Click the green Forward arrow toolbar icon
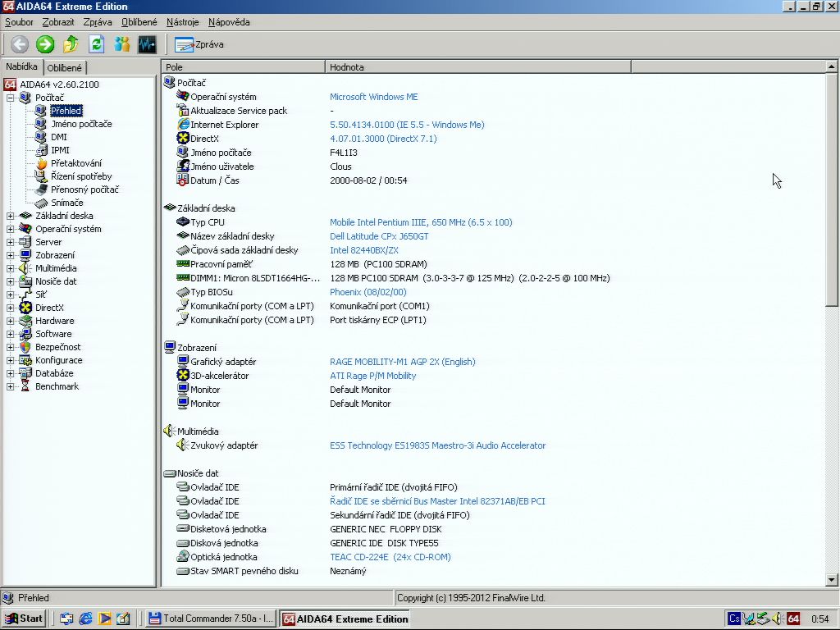The image size is (840, 630). click(45, 44)
